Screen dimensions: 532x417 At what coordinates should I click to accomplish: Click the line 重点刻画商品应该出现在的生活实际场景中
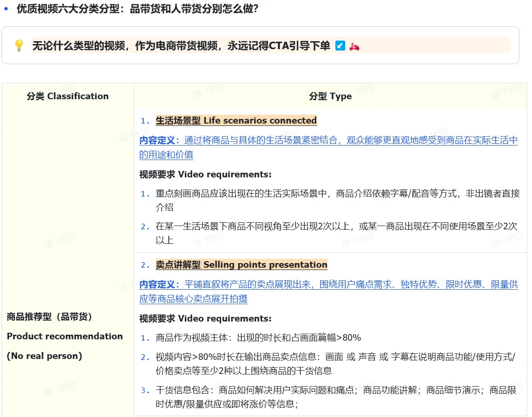338,200
